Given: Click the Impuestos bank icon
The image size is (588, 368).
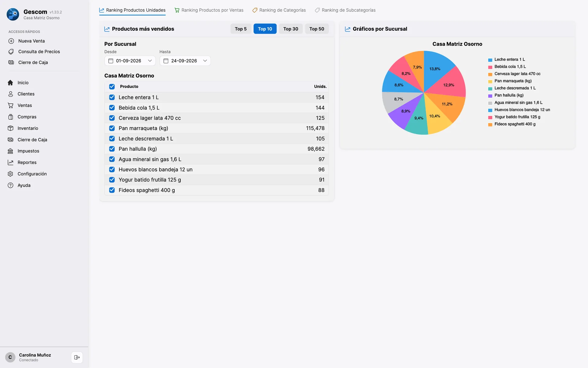Looking at the screenshot, I should click(x=10, y=151).
